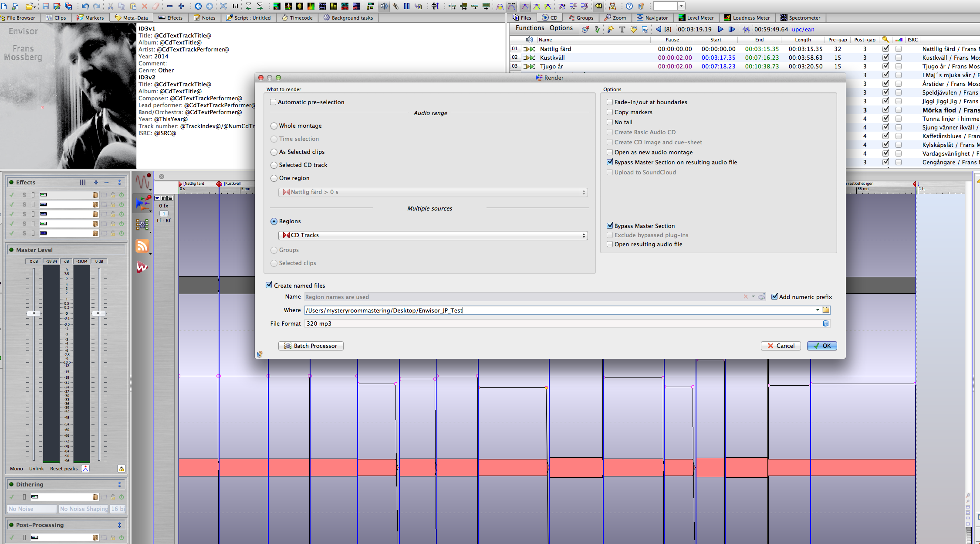
Task: Click the CD text T icon
Action: [x=622, y=29]
